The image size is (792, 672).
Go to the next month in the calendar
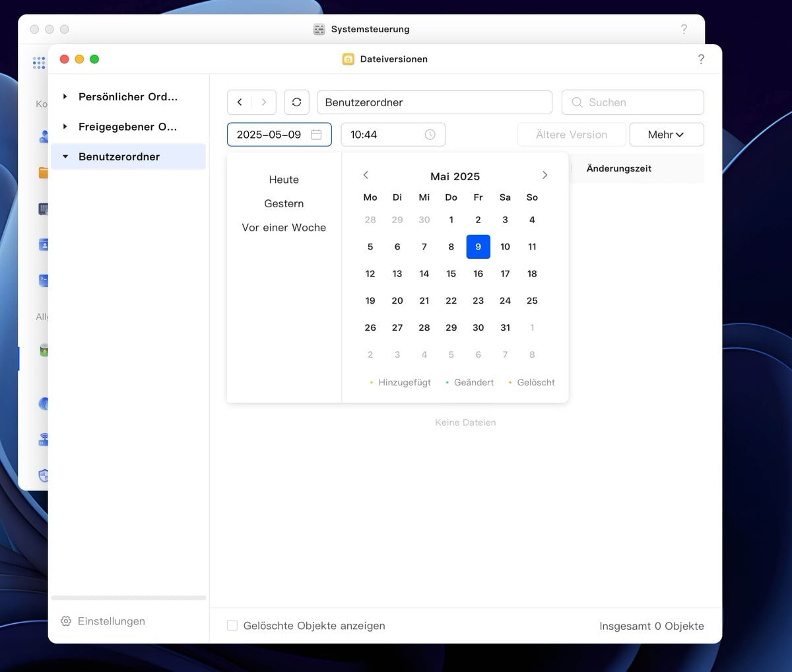pyautogui.click(x=544, y=176)
